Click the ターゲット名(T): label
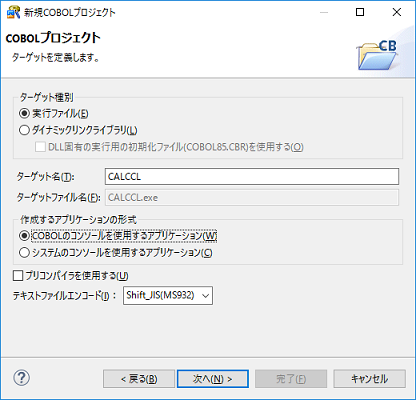The height and width of the screenshot is (400, 416). [45, 177]
